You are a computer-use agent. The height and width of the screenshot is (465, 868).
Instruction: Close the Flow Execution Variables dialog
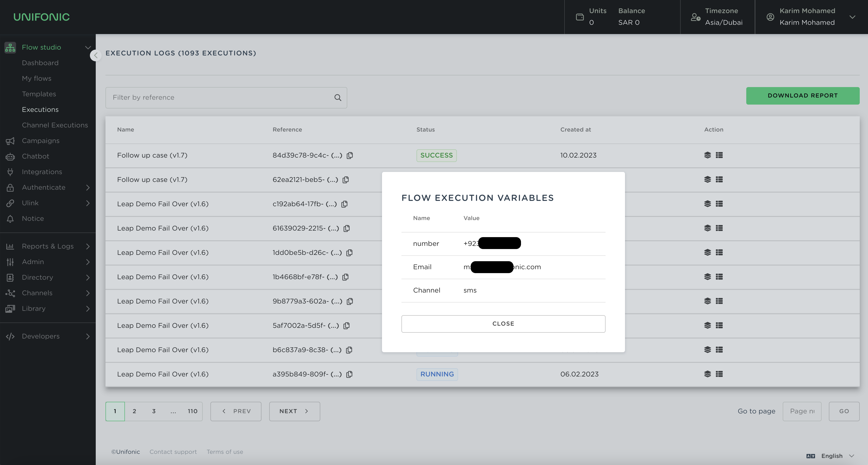[503, 324]
